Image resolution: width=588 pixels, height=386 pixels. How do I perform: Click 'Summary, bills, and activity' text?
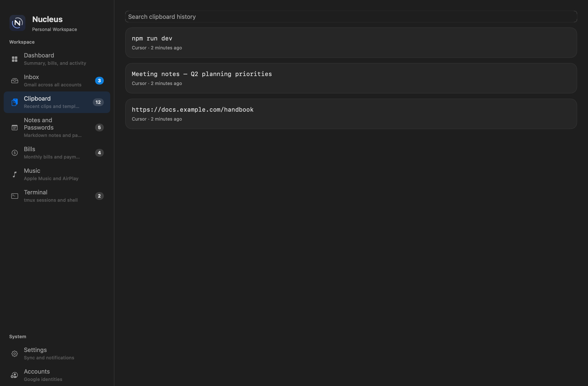tap(55, 63)
